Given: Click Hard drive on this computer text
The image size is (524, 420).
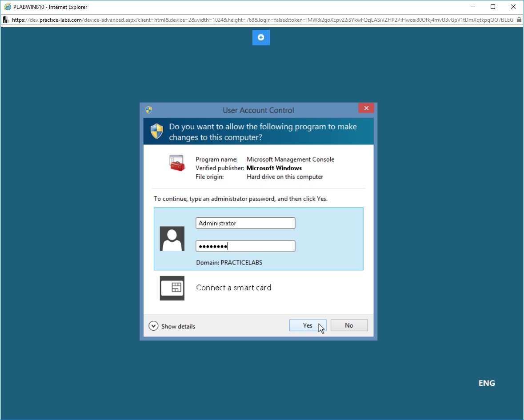Looking at the screenshot, I should pyautogui.click(x=285, y=177).
